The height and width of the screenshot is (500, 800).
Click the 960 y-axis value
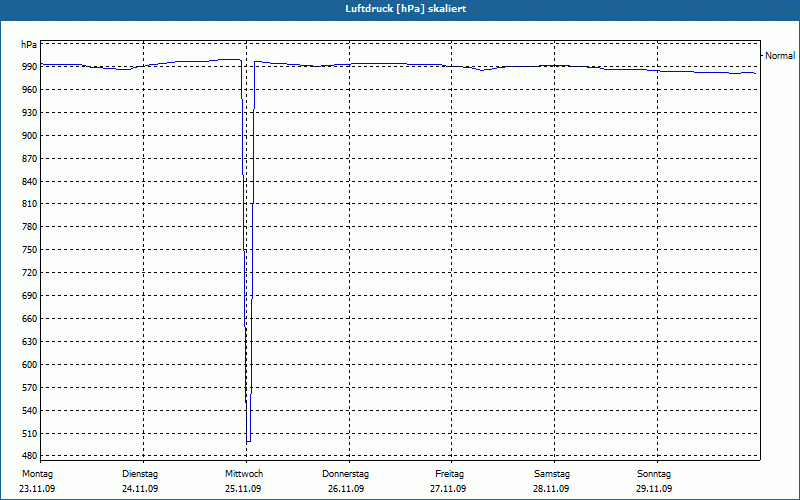tap(29, 89)
